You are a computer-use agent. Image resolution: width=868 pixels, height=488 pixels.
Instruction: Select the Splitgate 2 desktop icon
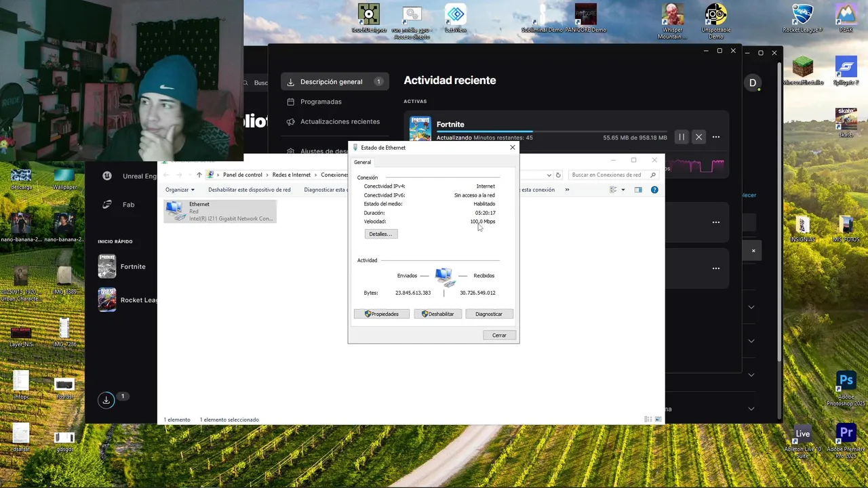click(x=846, y=70)
